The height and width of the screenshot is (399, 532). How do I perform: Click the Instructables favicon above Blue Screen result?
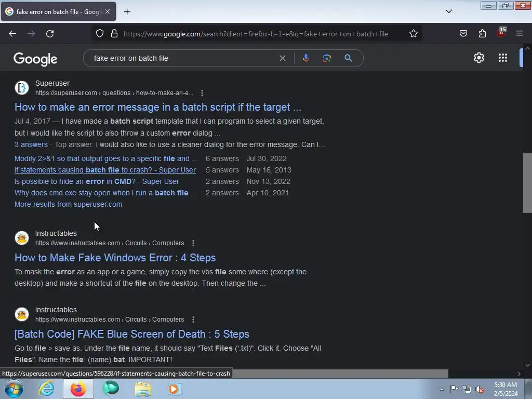point(22,314)
